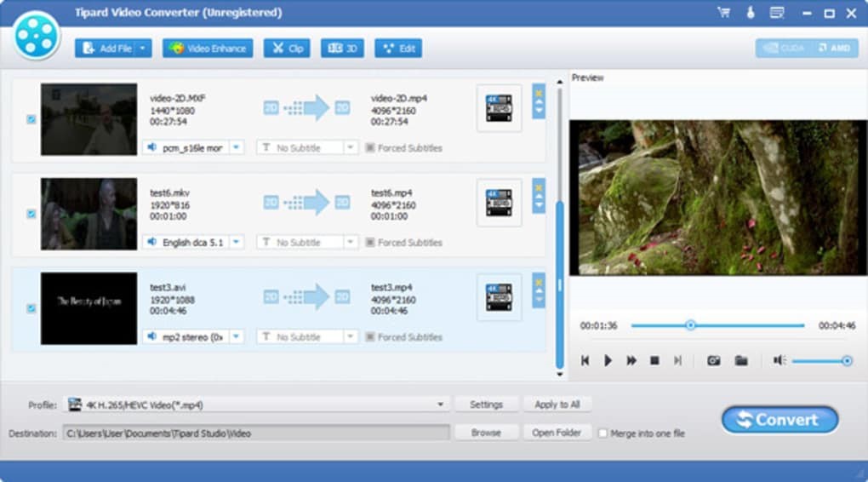Uncheck the test6.mkv file checkbox
Image resolution: width=868 pixels, height=482 pixels.
point(31,214)
